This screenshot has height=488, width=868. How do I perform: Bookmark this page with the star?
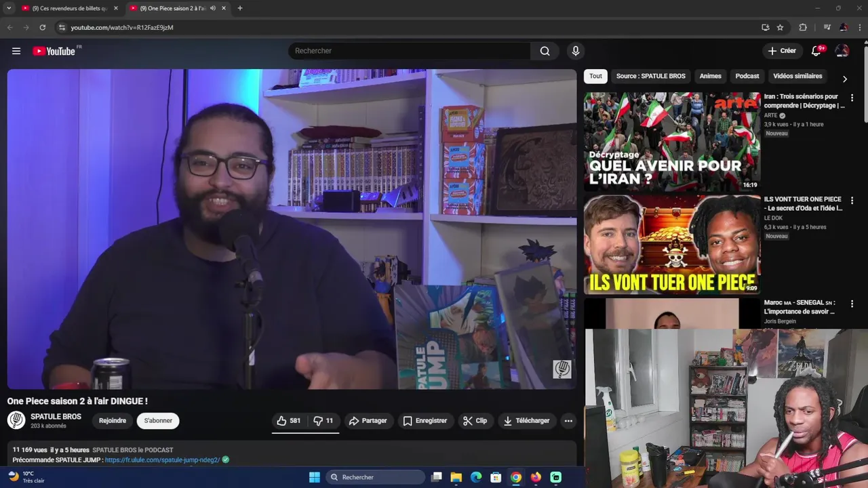[780, 27]
